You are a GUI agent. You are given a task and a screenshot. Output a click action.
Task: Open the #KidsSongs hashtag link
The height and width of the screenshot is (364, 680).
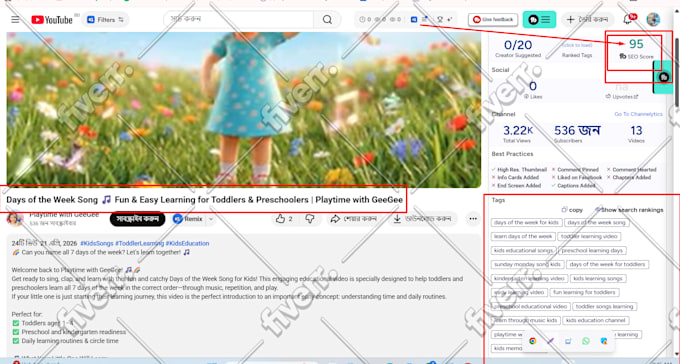97,243
